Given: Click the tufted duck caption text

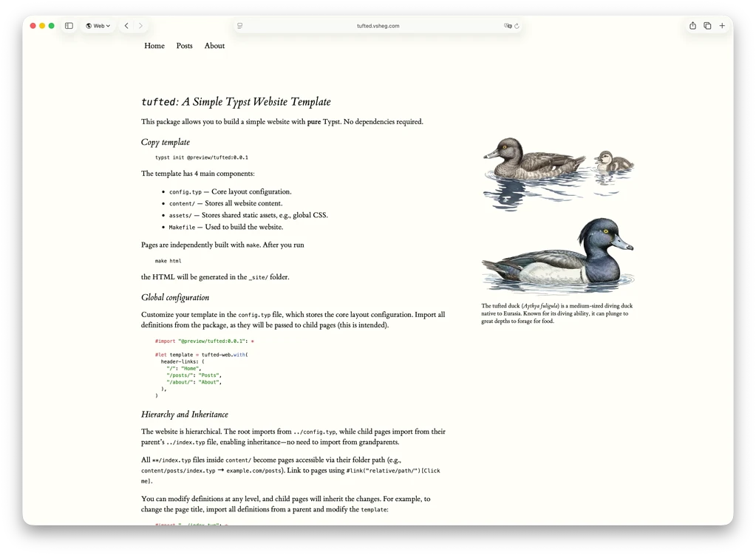Looking at the screenshot, I should point(557,313).
